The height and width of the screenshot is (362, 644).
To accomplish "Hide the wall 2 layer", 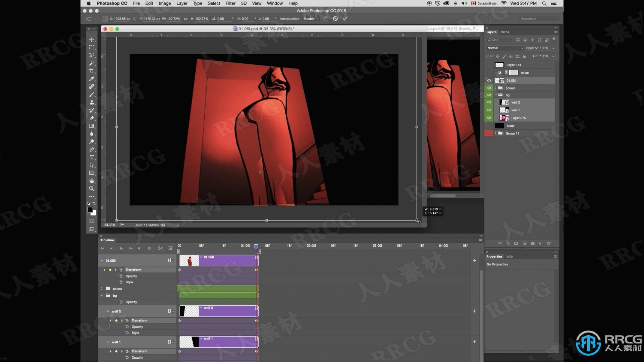I will pyautogui.click(x=489, y=102).
